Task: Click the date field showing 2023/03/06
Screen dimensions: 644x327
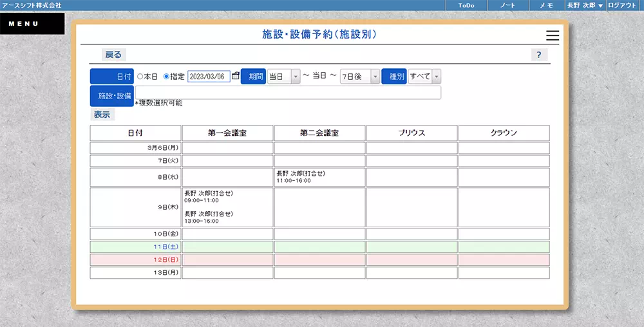Action: click(209, 77)
